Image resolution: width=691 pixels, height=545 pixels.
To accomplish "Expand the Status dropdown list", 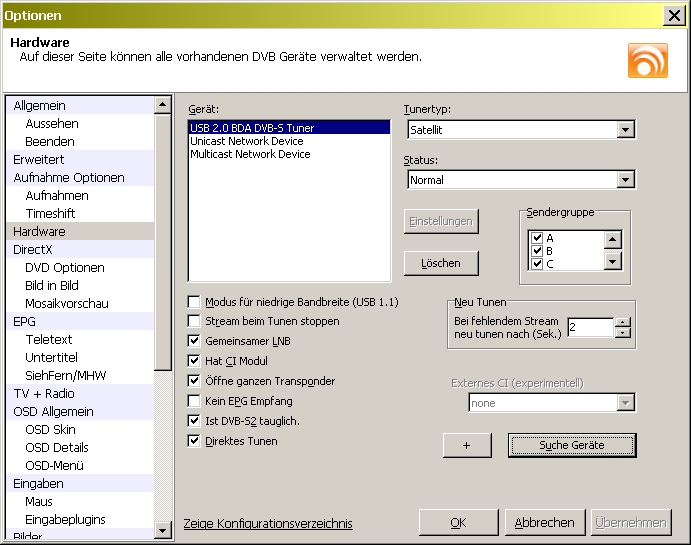I will [626, 180].
